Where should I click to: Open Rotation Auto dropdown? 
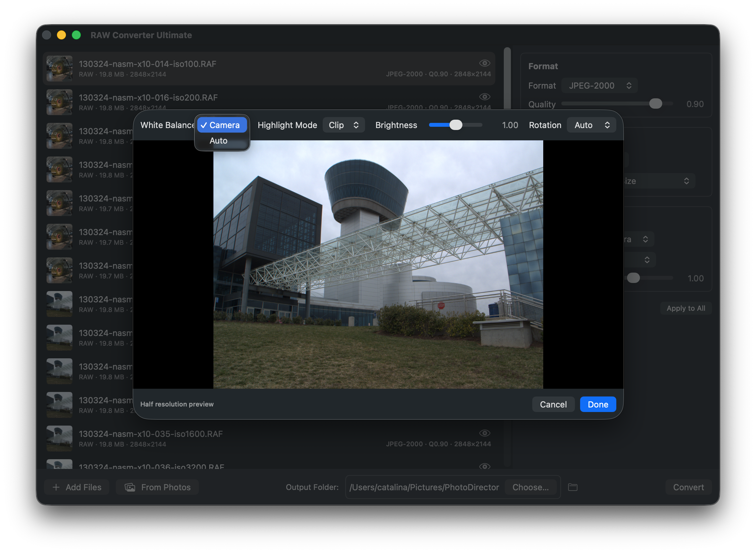coord(591,125)
